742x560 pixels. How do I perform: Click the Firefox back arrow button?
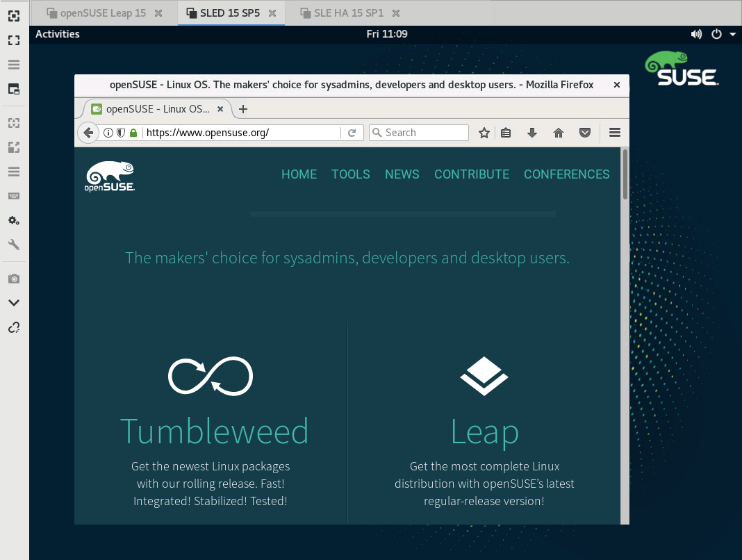pos(88,133)
